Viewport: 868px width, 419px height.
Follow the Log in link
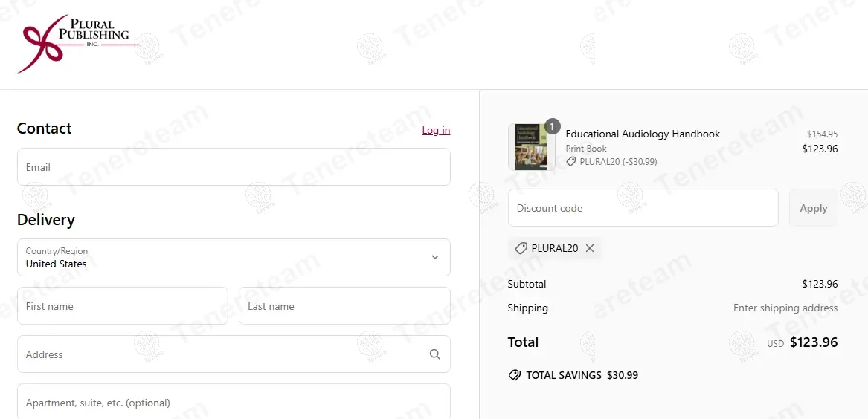[436, 130]
